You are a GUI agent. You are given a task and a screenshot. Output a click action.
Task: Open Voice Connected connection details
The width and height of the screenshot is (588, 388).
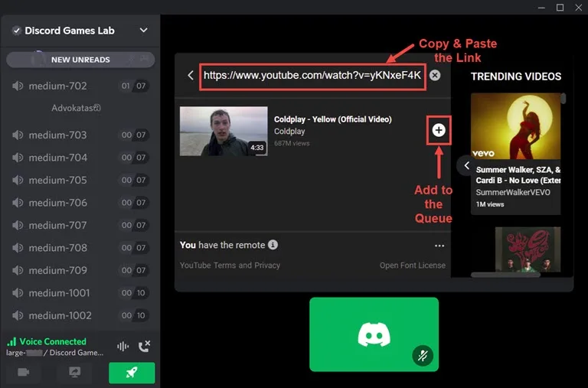click(x=53, y=341)
